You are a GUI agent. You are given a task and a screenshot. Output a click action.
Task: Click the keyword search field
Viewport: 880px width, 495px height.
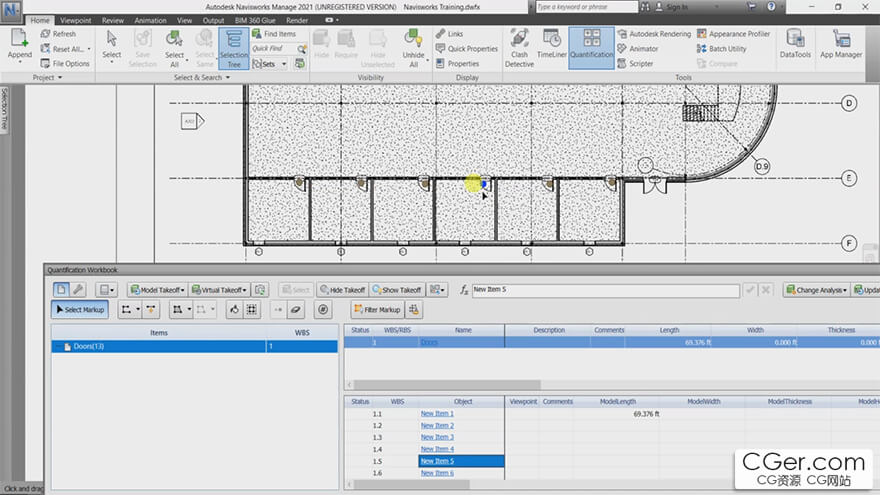[x=586, y=7]
